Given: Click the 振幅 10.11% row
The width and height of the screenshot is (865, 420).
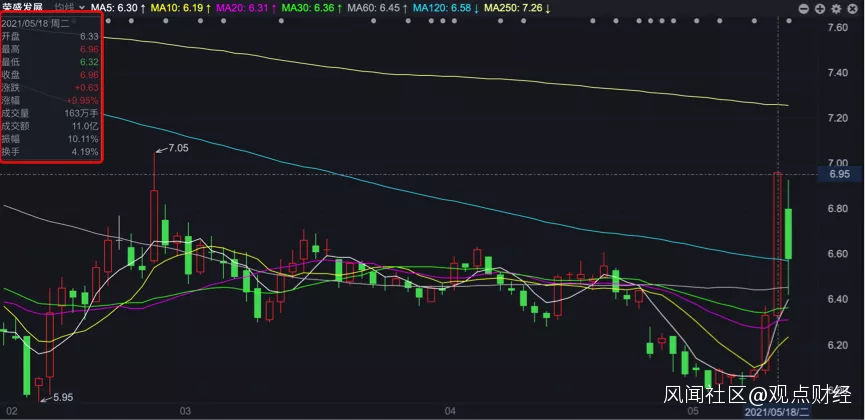Looking at the screenshot, I should [x=51, y=139].
